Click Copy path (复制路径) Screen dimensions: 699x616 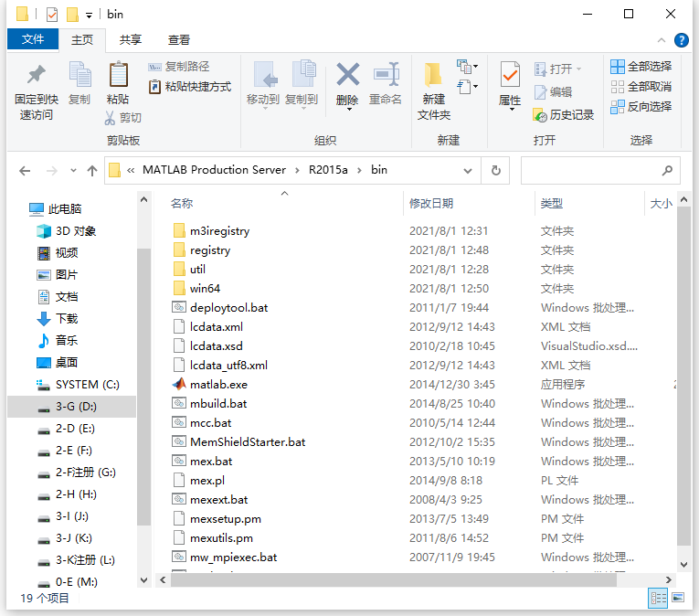179,67
